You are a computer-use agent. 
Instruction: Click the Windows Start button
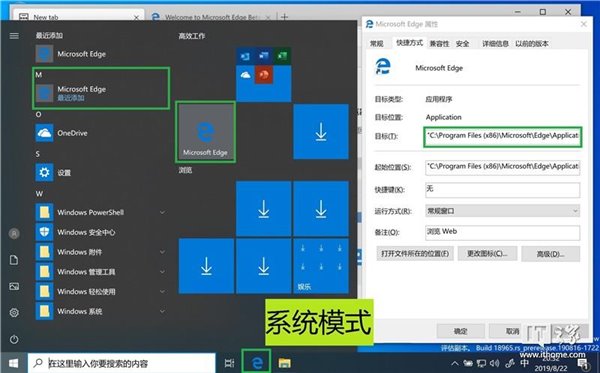(13, 363)
